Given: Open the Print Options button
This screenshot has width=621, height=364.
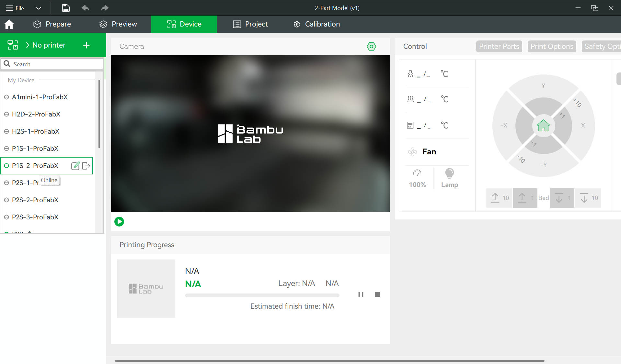Looking at the screenshot, I should point(552,47).
